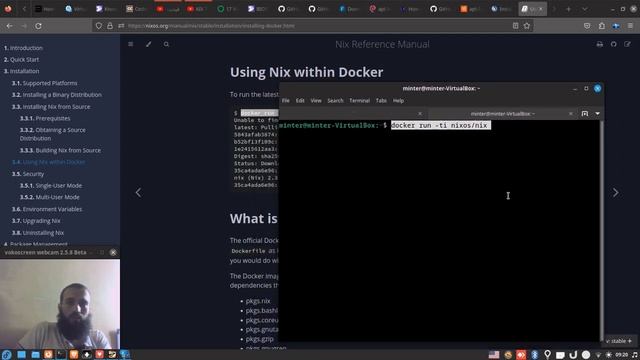Open the Search menu in terminal

335,100
